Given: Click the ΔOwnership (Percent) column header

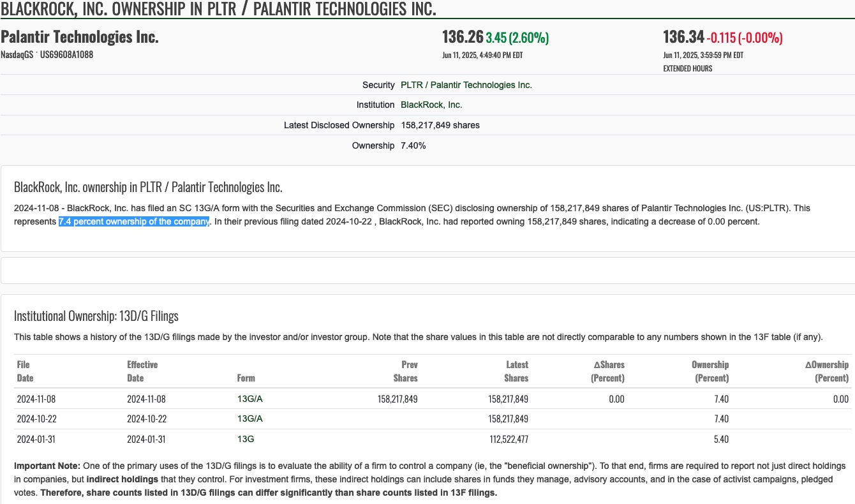Looking at the screenshot, I should [x=827, y=371].
